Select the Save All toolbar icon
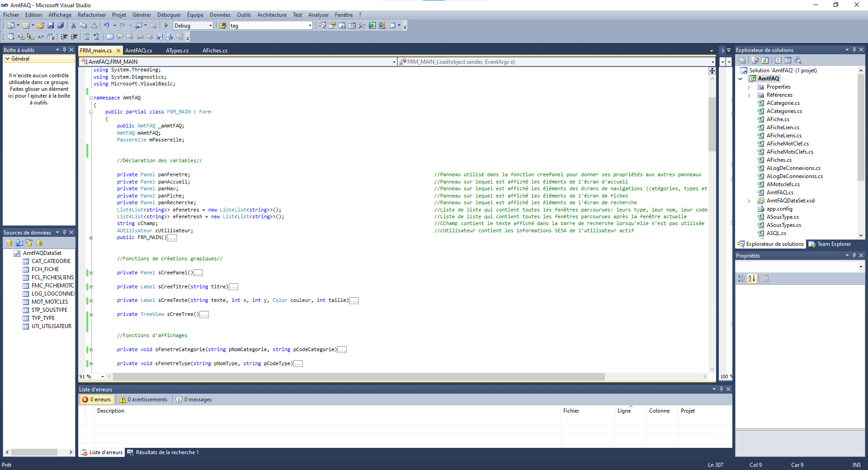 tap(61, 25)
